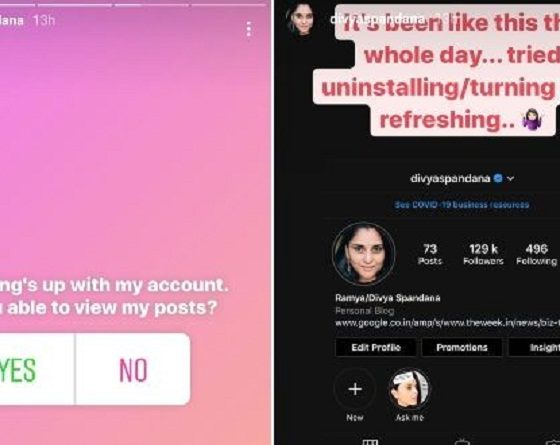The width and height of the screenshot is (560, 445).
Task: Add a New highlight with the plus icon
Action: [x=355, y=389]
